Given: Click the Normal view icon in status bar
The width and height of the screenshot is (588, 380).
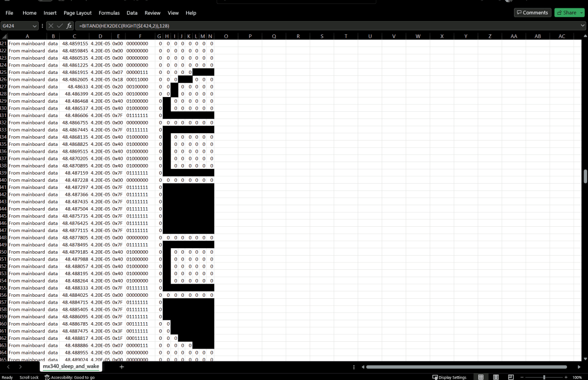Looking at the screenshot, I should tap(481, 377).
